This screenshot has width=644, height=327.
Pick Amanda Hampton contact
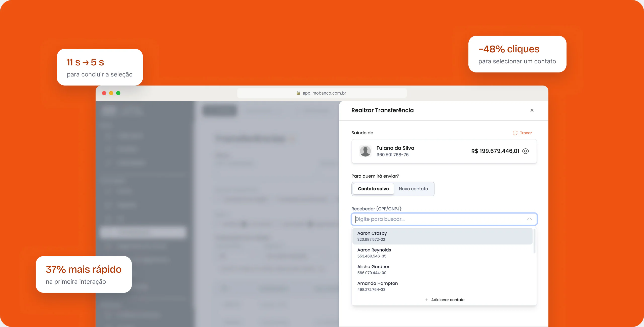(442, 286)
